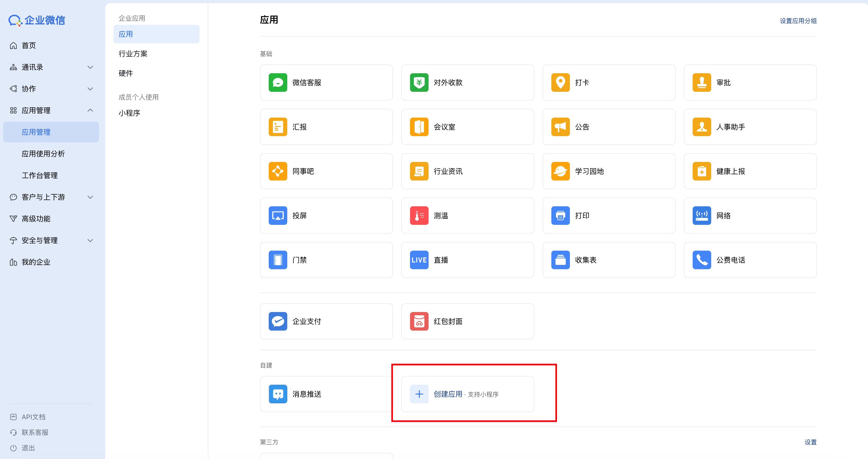The width and height of the screenshot is (868, 459).
Task: Collapse the 应用管理 sidebar section
Action: 90,111
